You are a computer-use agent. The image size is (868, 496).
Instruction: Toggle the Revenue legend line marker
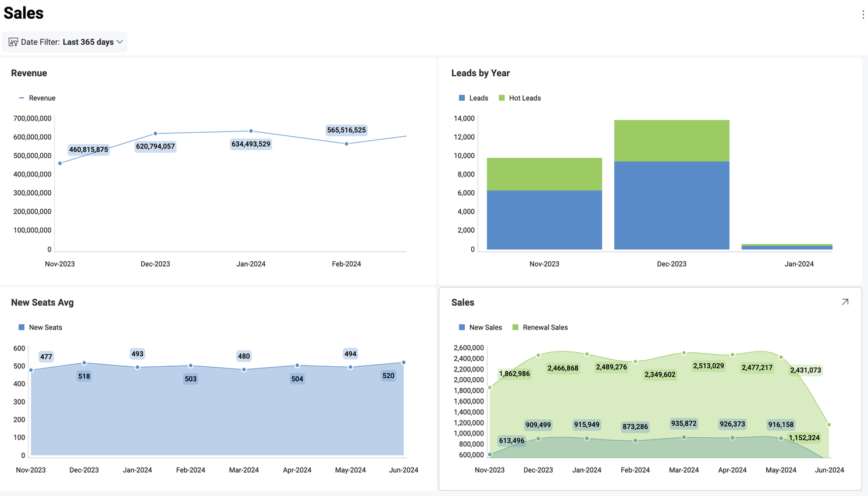[x=22, y=98]
